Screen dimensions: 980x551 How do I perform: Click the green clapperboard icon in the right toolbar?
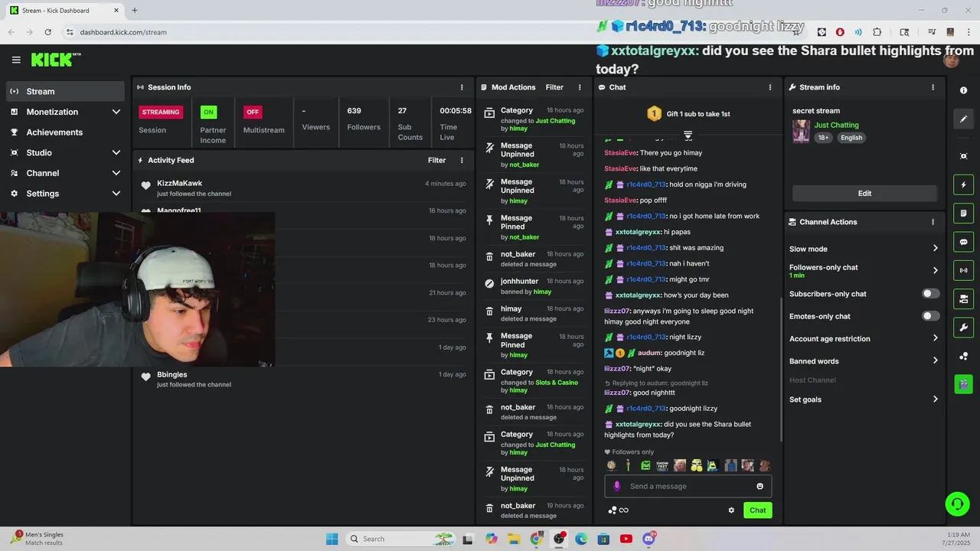pos(963,383)
